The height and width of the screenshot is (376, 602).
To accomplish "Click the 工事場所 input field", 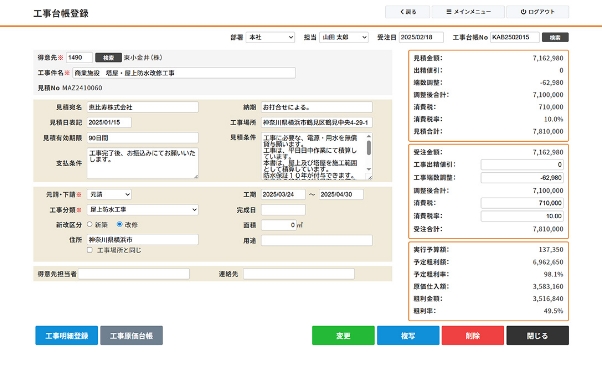I will coord(317,123).
